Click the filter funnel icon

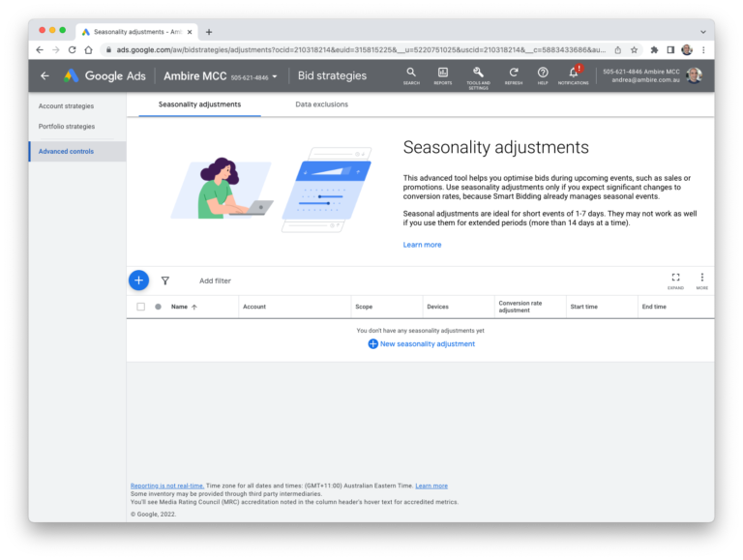(164, 280)
